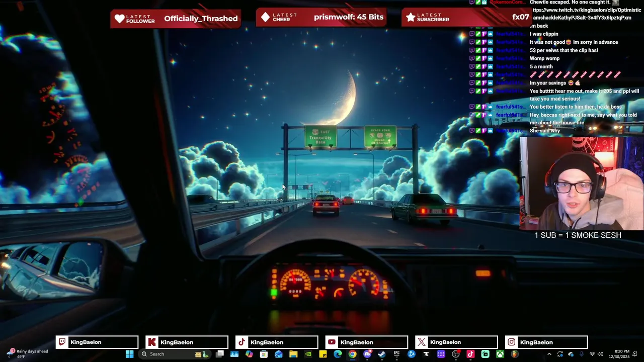This screenshot has width=644, height=362.
Task: Open volume control speaker icon
Action: (x=600, y=354)
